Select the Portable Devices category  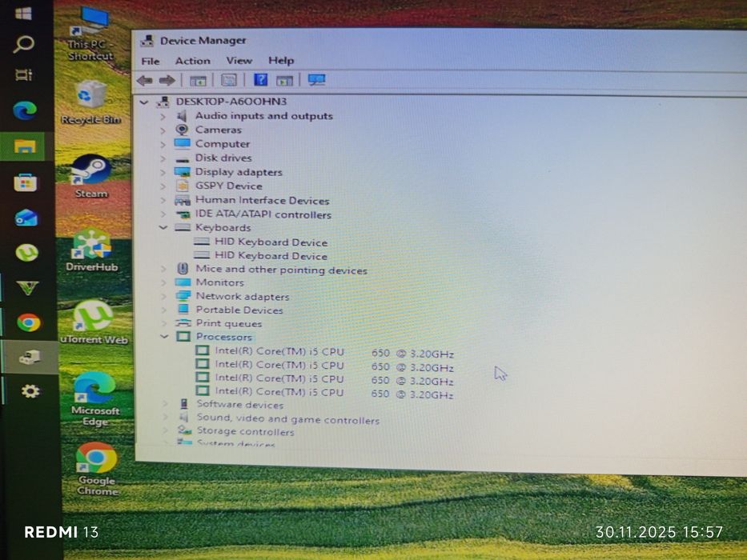(x=239, y=310)
